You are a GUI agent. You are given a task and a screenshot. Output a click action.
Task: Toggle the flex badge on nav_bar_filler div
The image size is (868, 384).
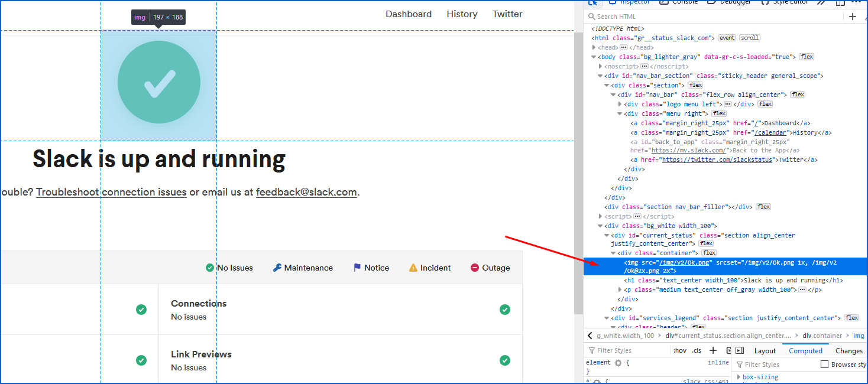(x=763, y=207)
